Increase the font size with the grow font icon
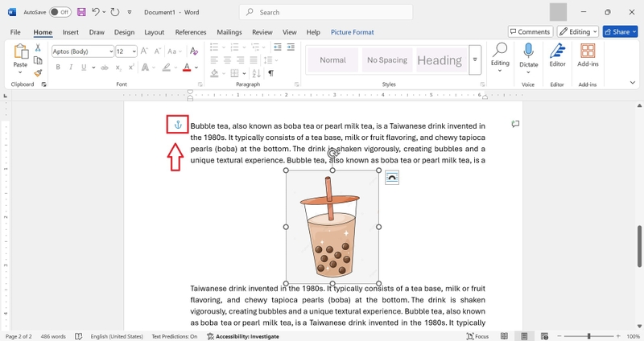644x341 pixels. [144, 51]
